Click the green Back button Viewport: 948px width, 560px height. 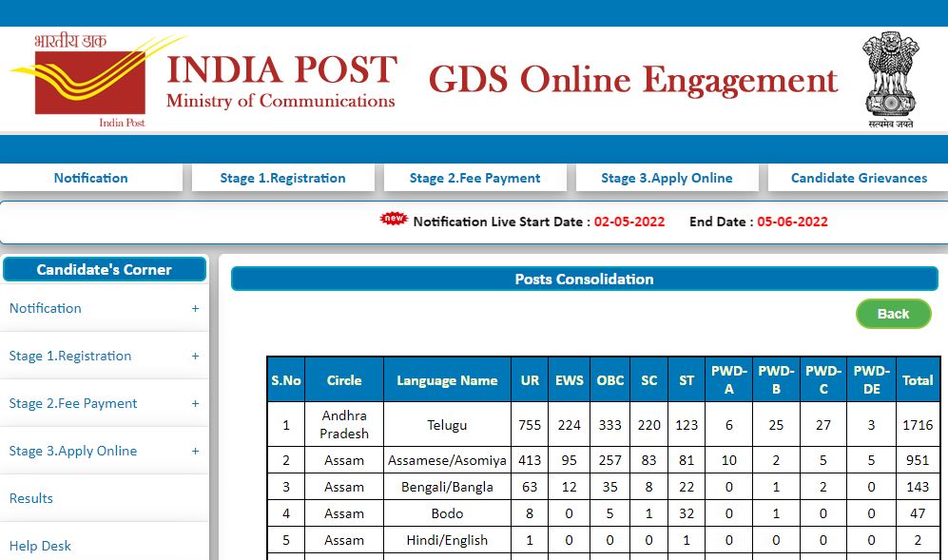pos(893,314)
